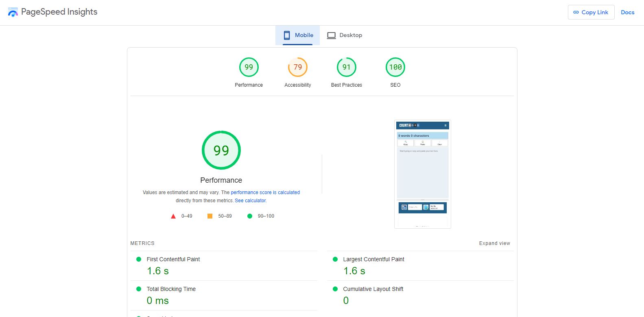Follow the 'performance score is calculated' link
The height and width of the screenshot is (317, 644).
coord(265,192)
